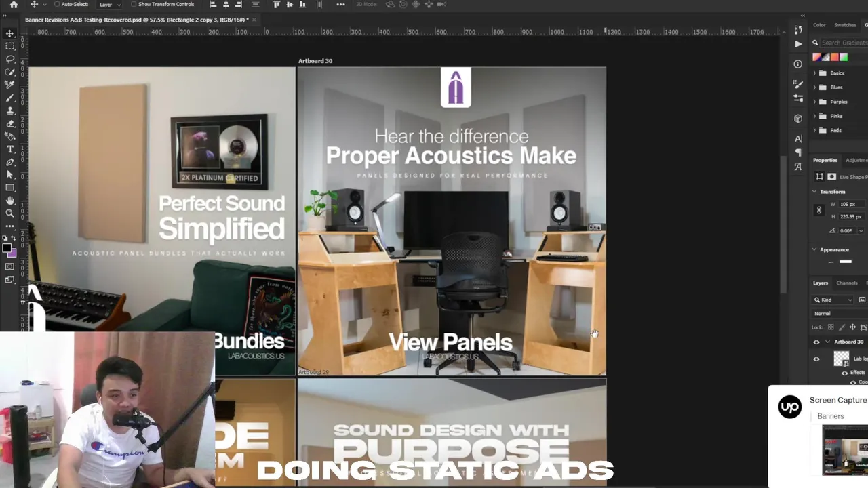Click the Search Gradients field
868x488 pixels.
(844, 43)
